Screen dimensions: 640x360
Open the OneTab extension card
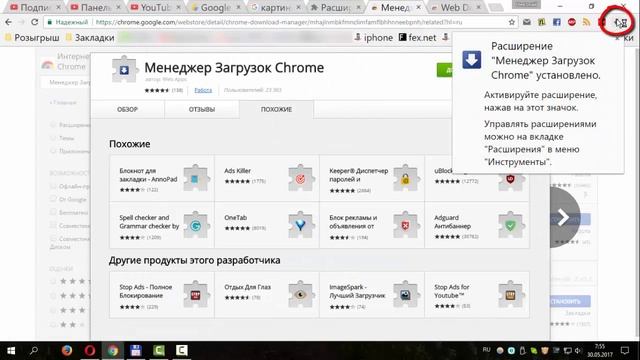[267, 225]
